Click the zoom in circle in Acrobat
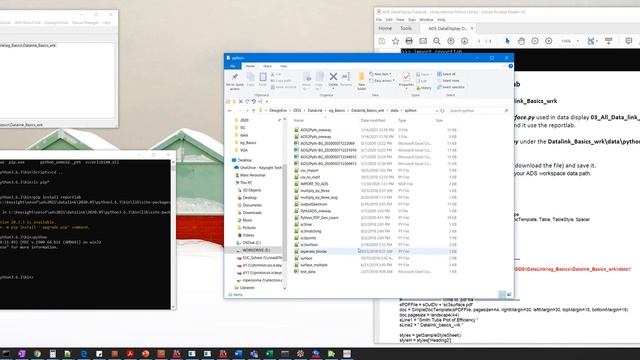This screenshot has width=640, height=360. tap(549, 41)
